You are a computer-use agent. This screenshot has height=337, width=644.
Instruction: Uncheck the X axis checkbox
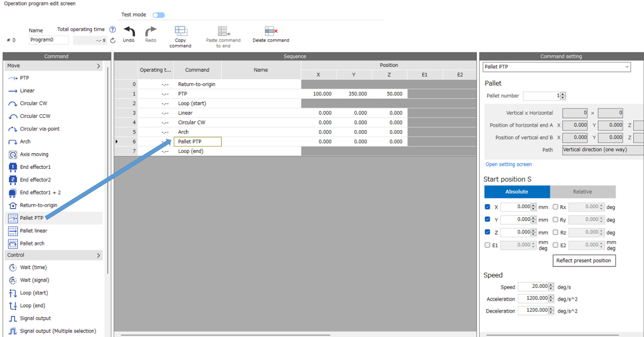coord(487,207)
